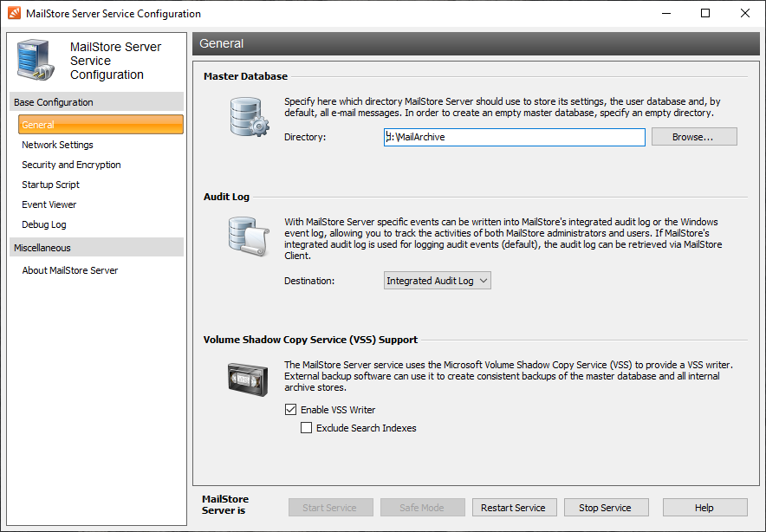
Task: Go to Security and Encryption
Action: [x=71, y=165]
